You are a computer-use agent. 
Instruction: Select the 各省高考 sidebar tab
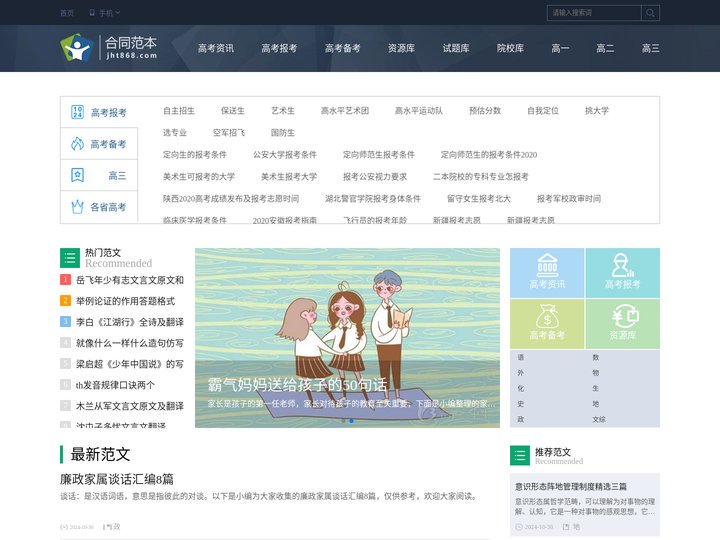[x=99, y=207]
